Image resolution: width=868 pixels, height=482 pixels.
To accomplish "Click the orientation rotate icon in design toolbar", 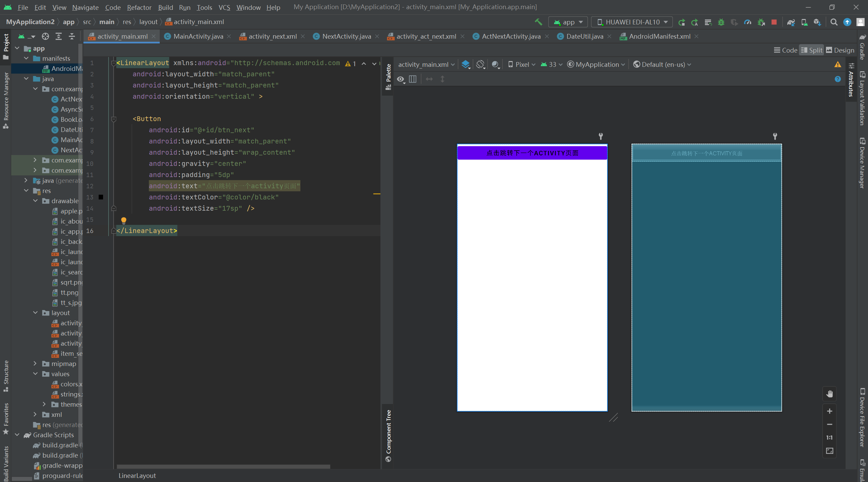I will (x=480, y=64).
